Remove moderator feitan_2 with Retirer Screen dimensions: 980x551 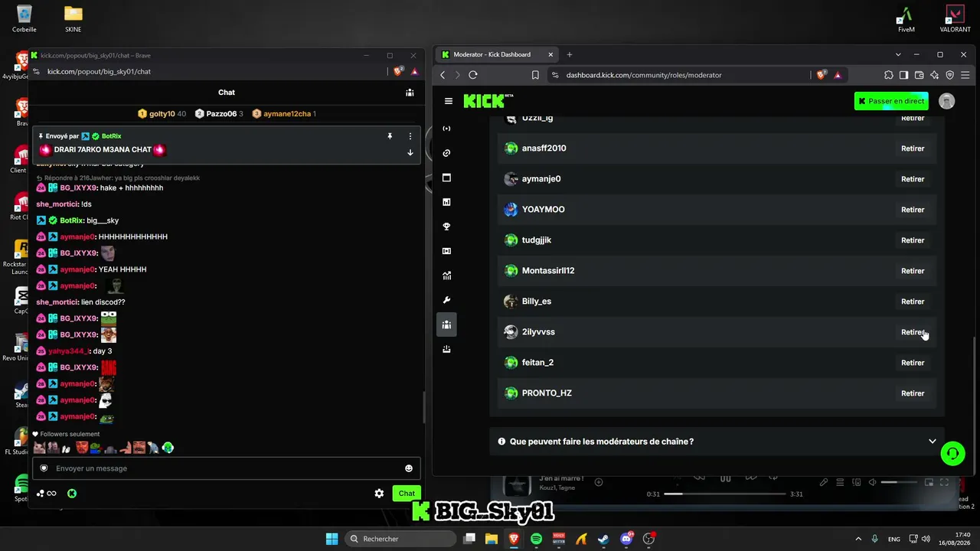pos(913,363)
